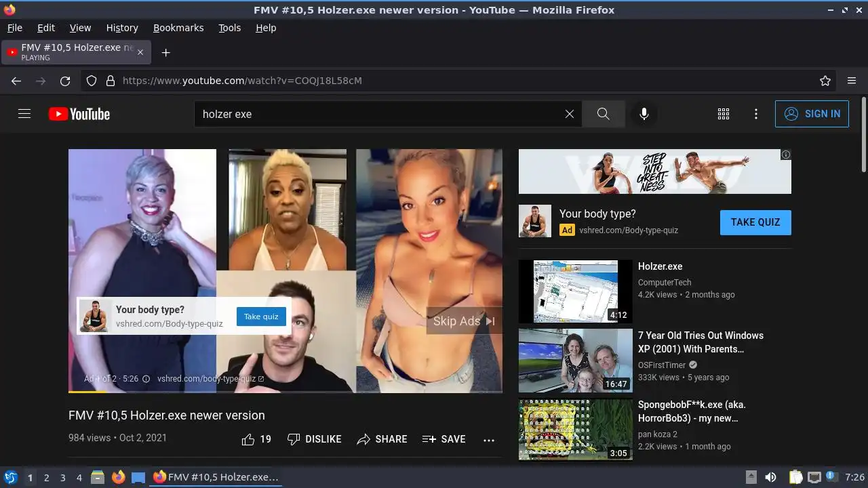Reload the page in Firefox
This screenshot has height=488, width=868.
[65, 81]
